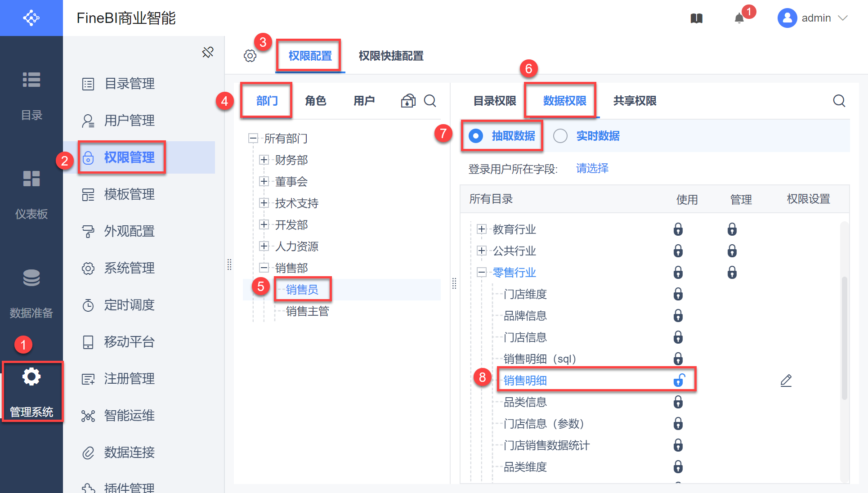The image size is (868, 493).
Task: Click the 请选择 field link
Action: click(x=592, y=169)
